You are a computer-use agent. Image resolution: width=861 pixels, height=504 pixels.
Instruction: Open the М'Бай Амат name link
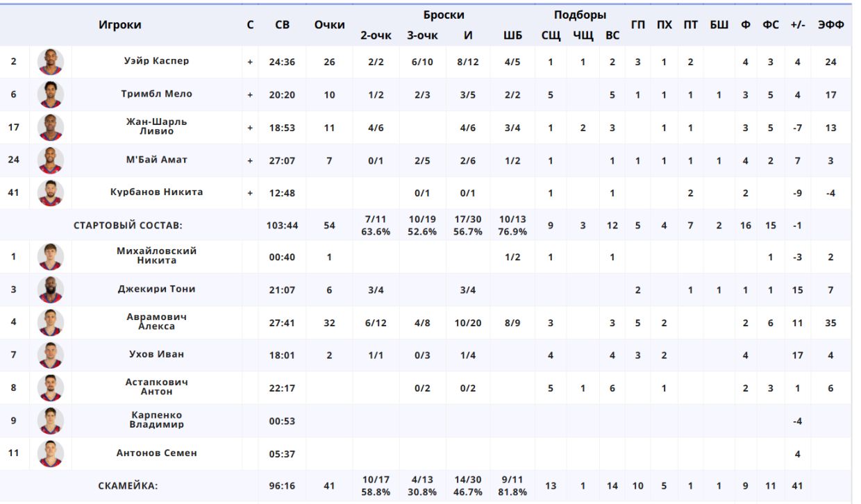(x=156, y=160)
